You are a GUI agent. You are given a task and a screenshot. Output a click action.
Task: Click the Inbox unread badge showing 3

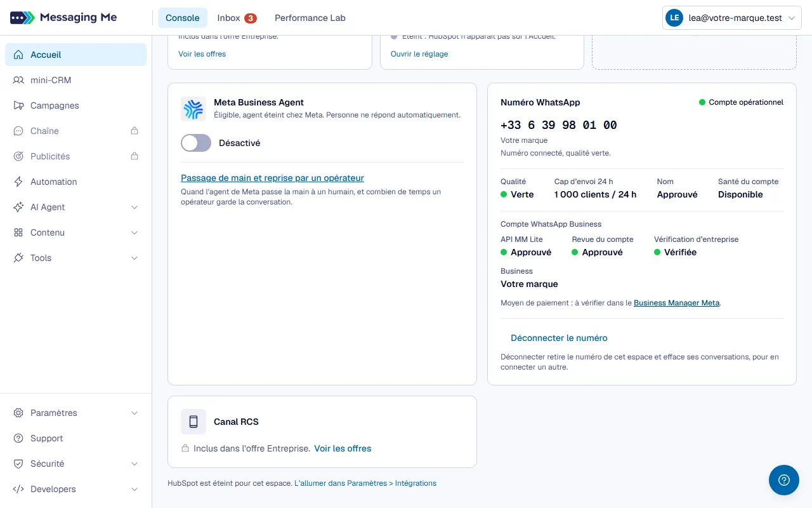click(251, 18)
